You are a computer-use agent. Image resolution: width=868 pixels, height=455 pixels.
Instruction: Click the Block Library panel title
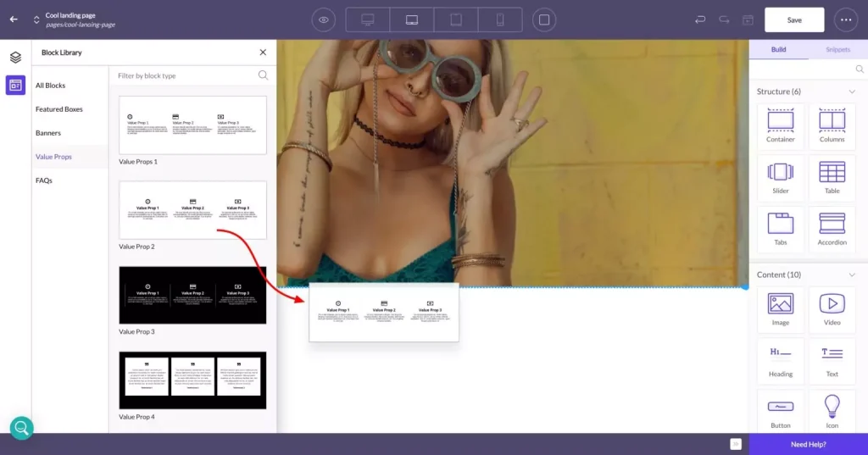point(61,53)
